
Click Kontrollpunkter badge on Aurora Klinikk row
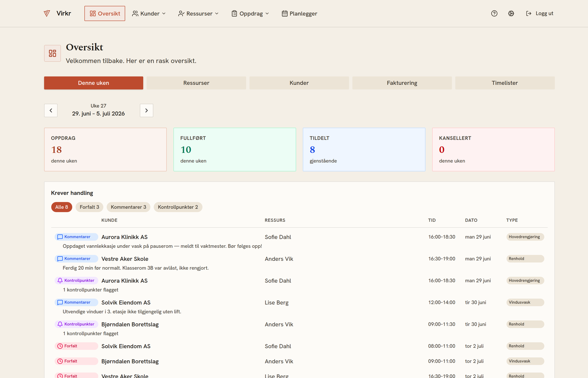[76, 281]
